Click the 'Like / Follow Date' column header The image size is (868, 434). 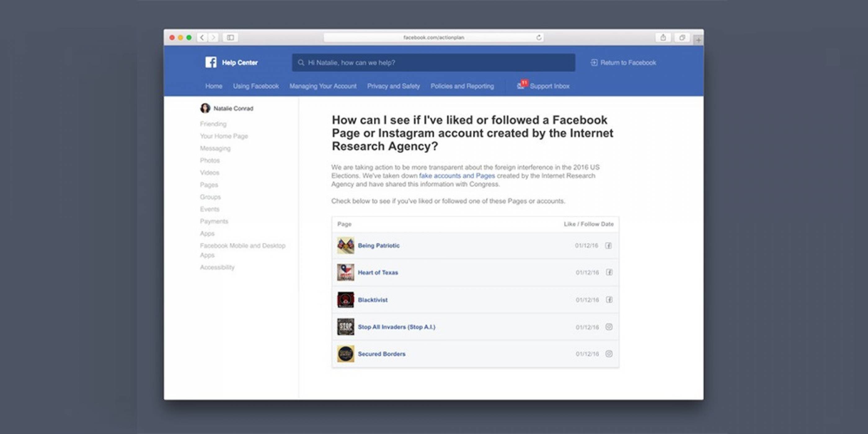(589, 224)
